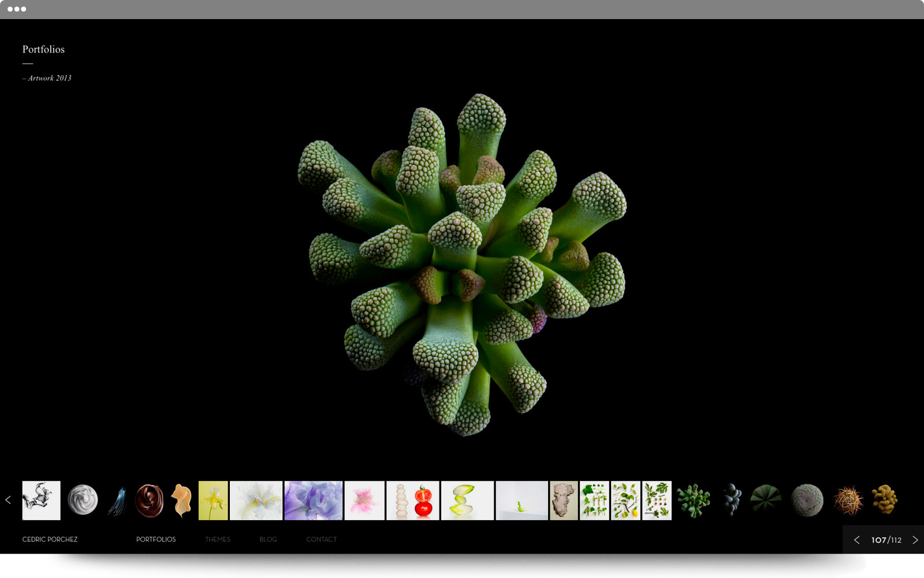The width and height of the screenshot is (924, 578).
Task: Click the 107/112 image counter
Action: tap(886, 540)
